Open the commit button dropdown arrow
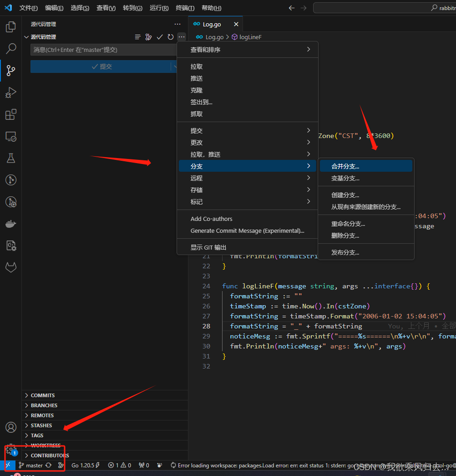The height and width of the screenshot is (476, 456). click(176, 66)
